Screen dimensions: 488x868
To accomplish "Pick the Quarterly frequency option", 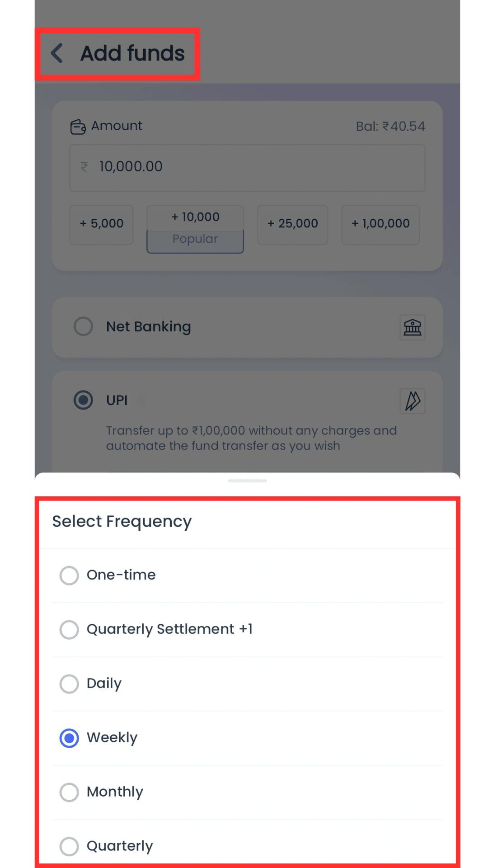I will [69, 846].
